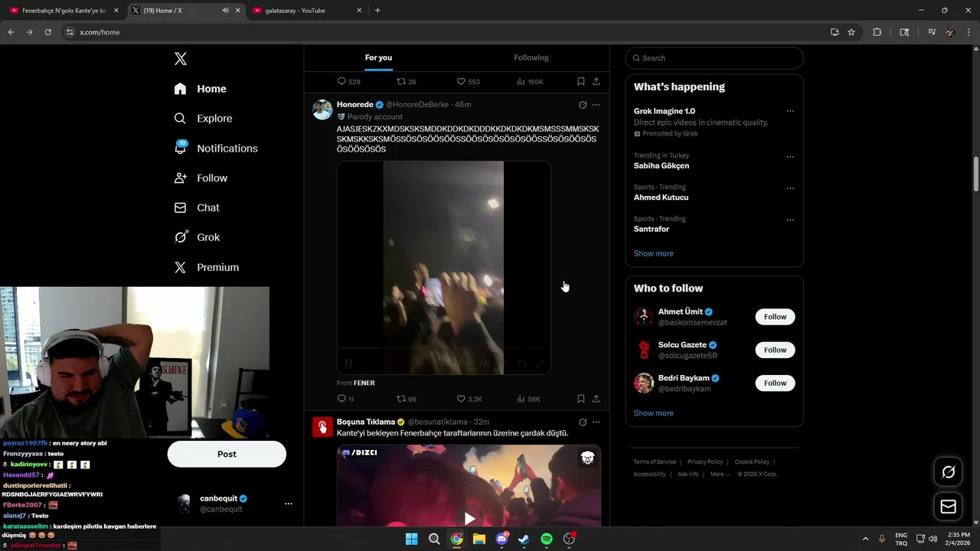
Task: Open account menu dots next to canbequit
Action: (289, 504)
